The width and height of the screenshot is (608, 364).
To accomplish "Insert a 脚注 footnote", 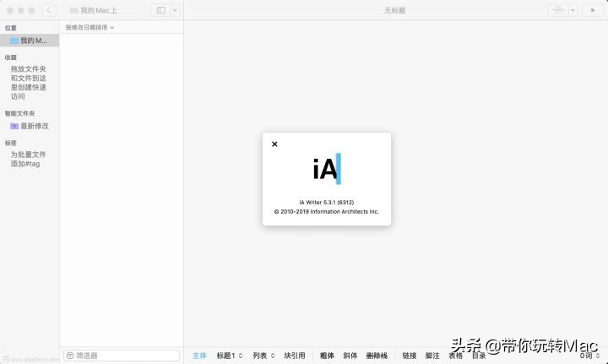I will tap(432, 356).
